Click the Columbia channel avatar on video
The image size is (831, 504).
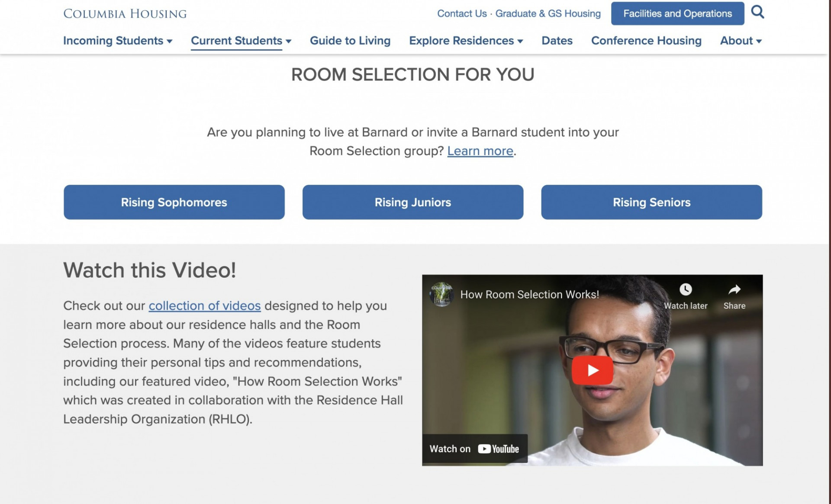(441, 294)
